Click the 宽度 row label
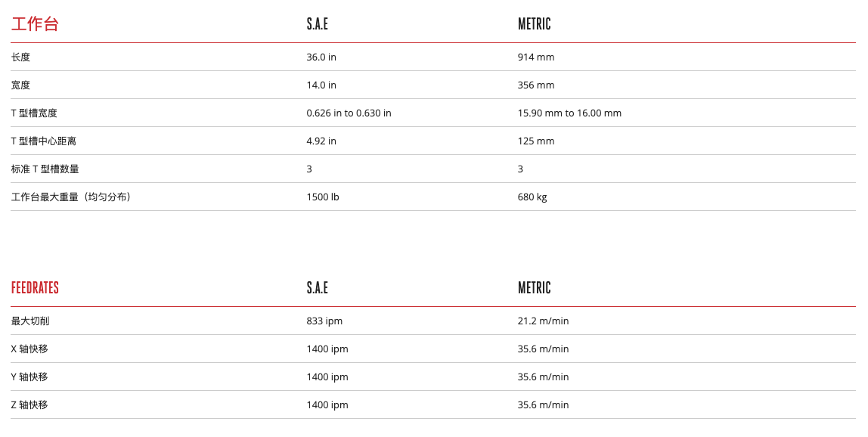868x437 pixels. point(20,85)
